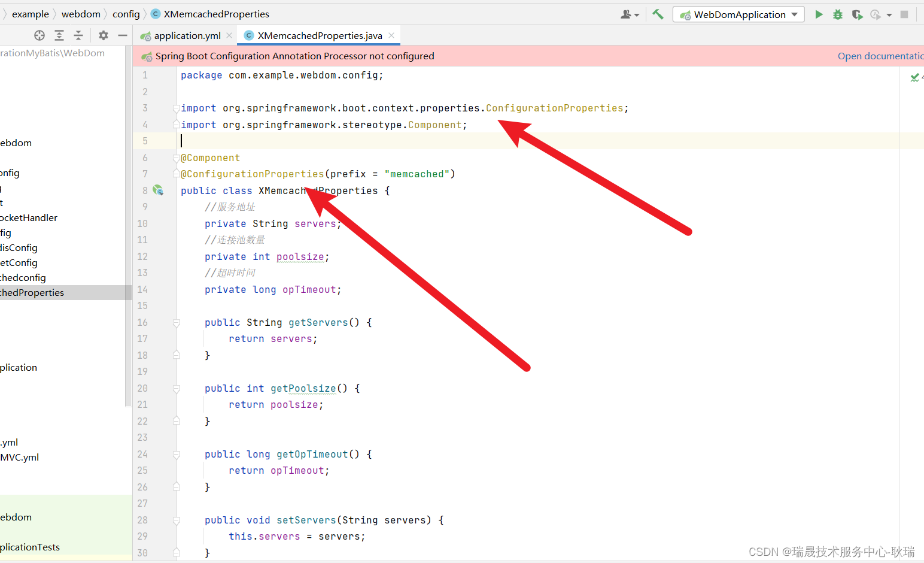The image size is (924, 563).
Task: Select plication item in project tree
Action: (x=19, y=367)
